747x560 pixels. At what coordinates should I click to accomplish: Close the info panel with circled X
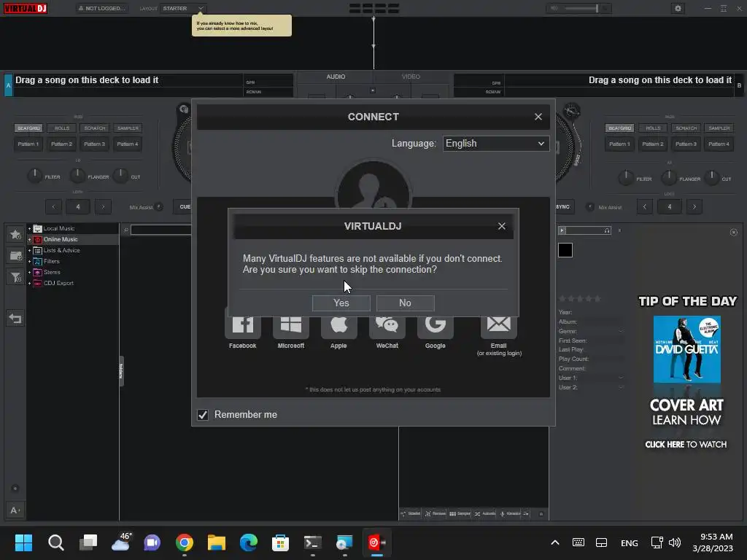[734, 233]
